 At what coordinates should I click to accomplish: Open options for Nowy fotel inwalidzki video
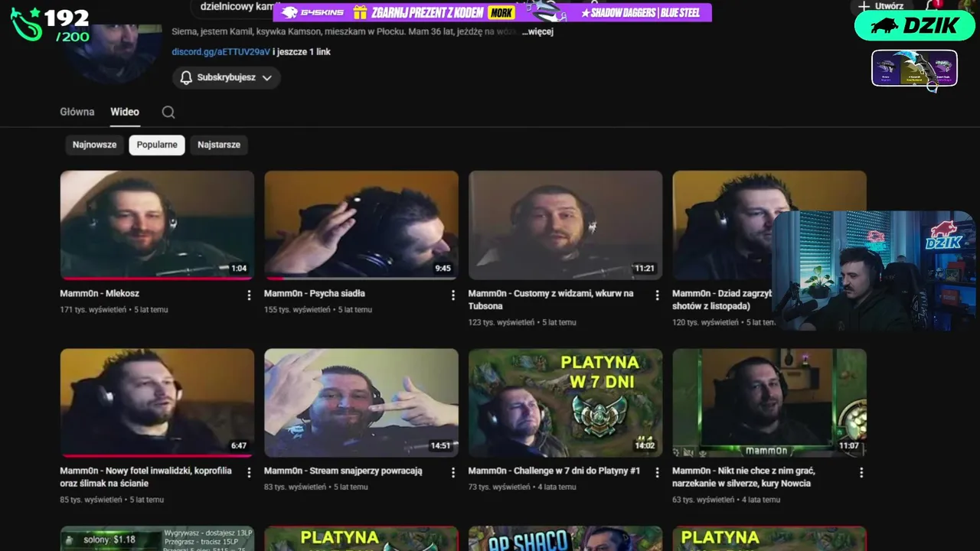[249, 473]
